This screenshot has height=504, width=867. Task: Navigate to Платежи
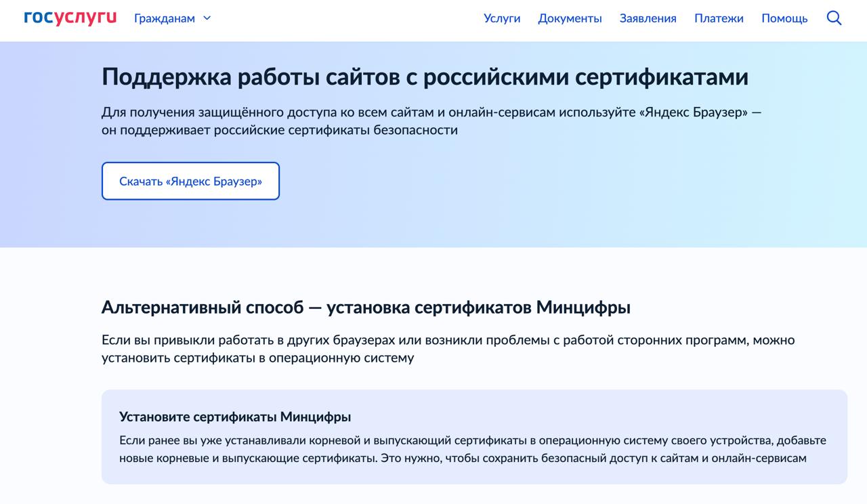click(719, 18)
